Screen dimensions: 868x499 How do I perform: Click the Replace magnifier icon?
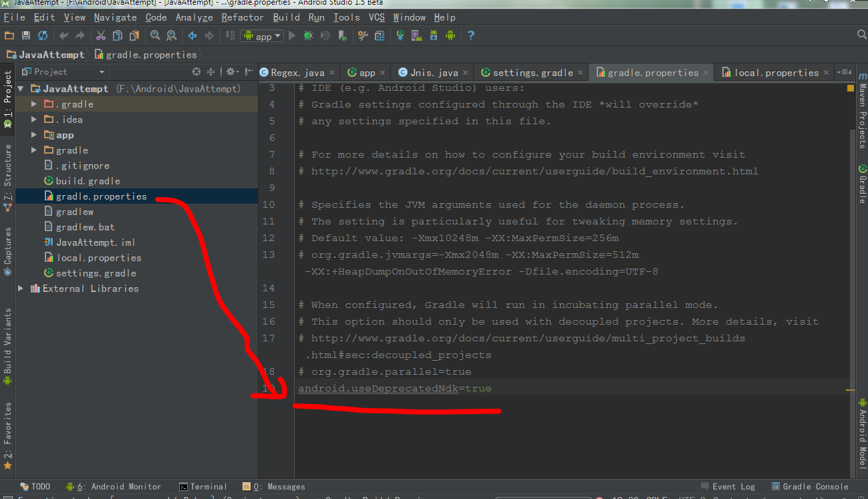pyautogui.click(x=172, y=35)
